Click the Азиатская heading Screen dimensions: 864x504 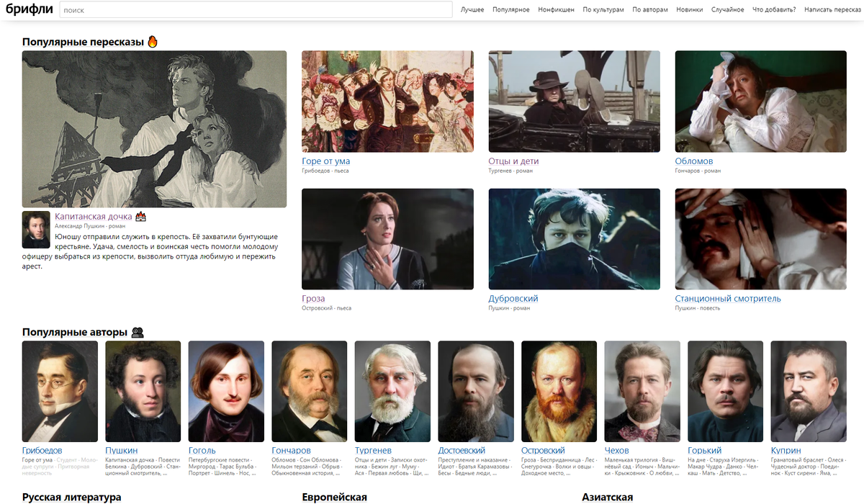[x=608, y=498]
